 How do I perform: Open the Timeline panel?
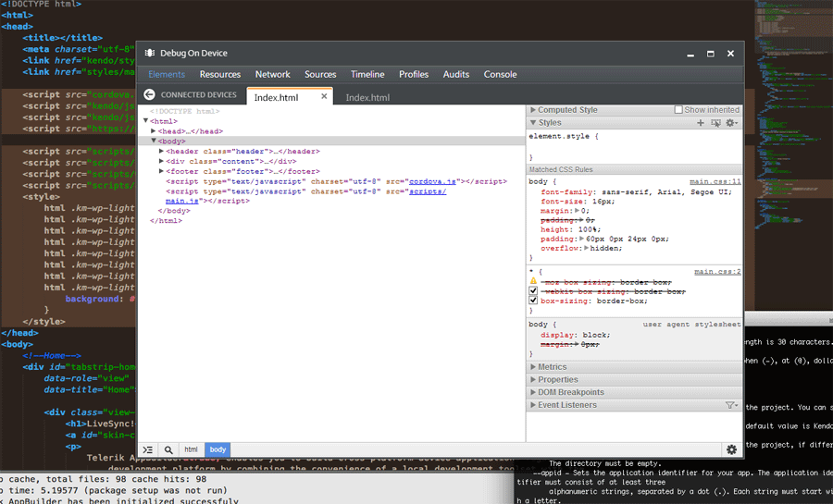click(x=367, y=74)
